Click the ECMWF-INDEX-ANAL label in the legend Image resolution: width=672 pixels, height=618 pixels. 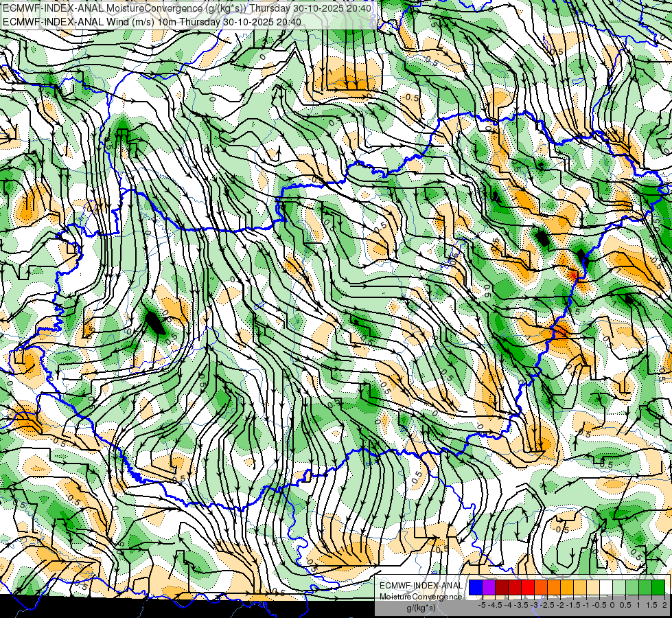point(421,586)
